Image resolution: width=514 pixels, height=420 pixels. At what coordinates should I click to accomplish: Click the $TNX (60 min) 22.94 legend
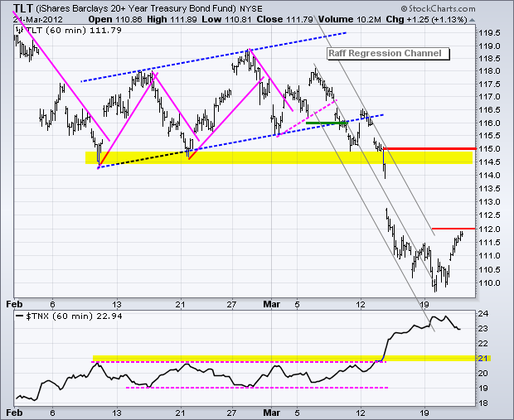[74, 316]
